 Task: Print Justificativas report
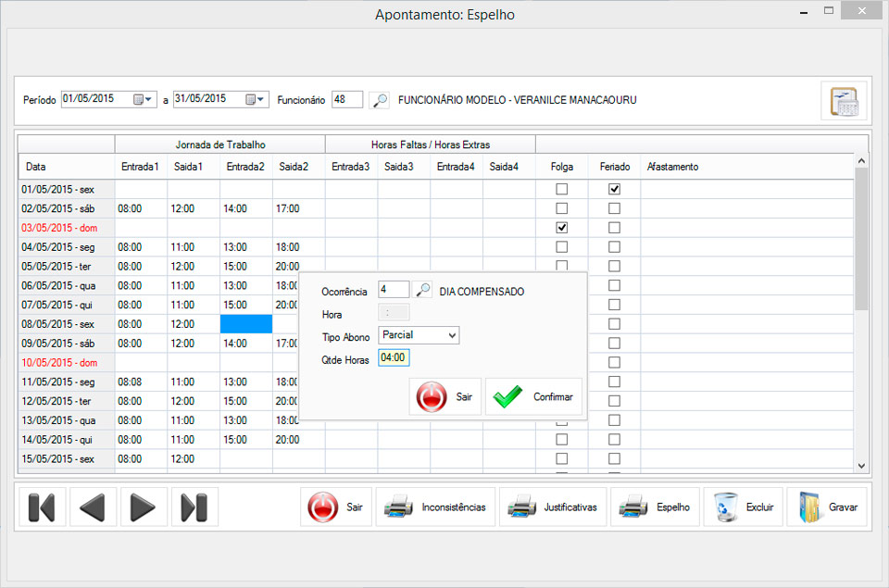point(553,507)
